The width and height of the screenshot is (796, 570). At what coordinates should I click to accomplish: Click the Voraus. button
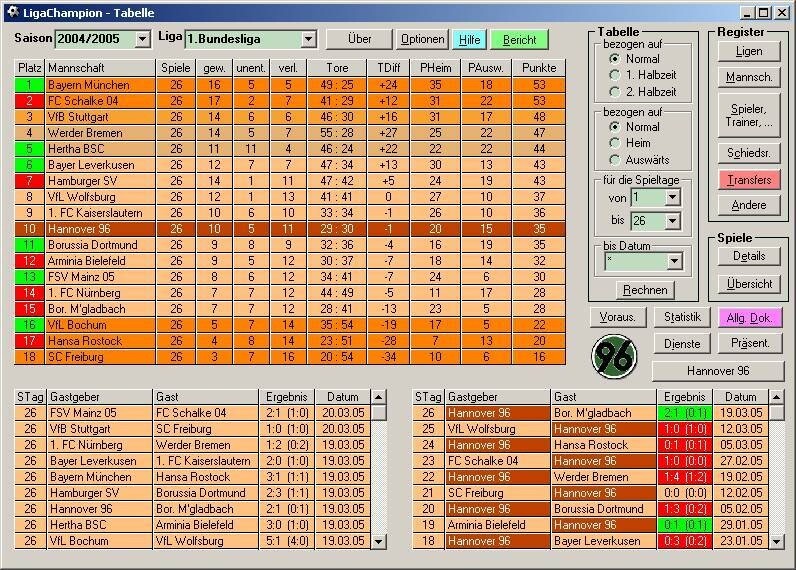tap(618, 317)
